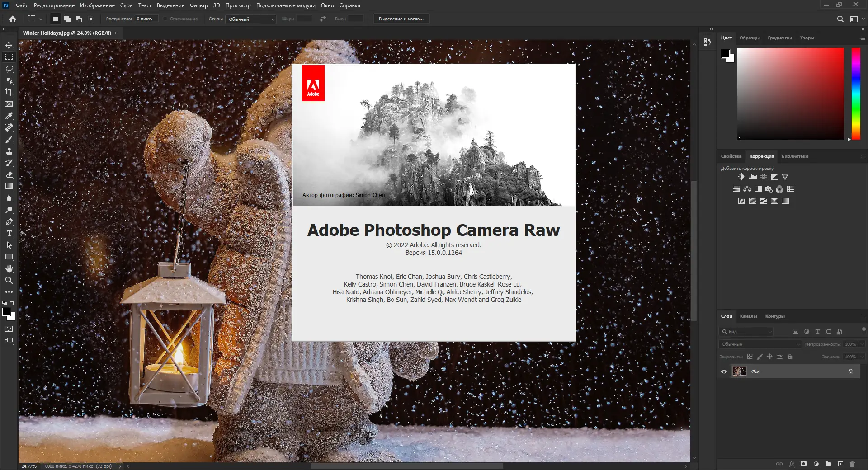Select the Move tool

coord(9,45)
